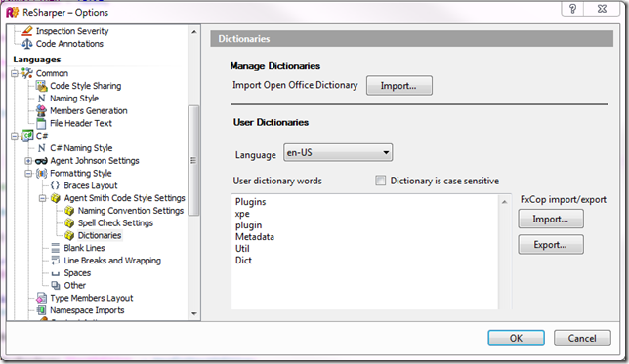
Task: Select the word Metadata in the list
Action: pyautogui.click(x=255, y=237)
